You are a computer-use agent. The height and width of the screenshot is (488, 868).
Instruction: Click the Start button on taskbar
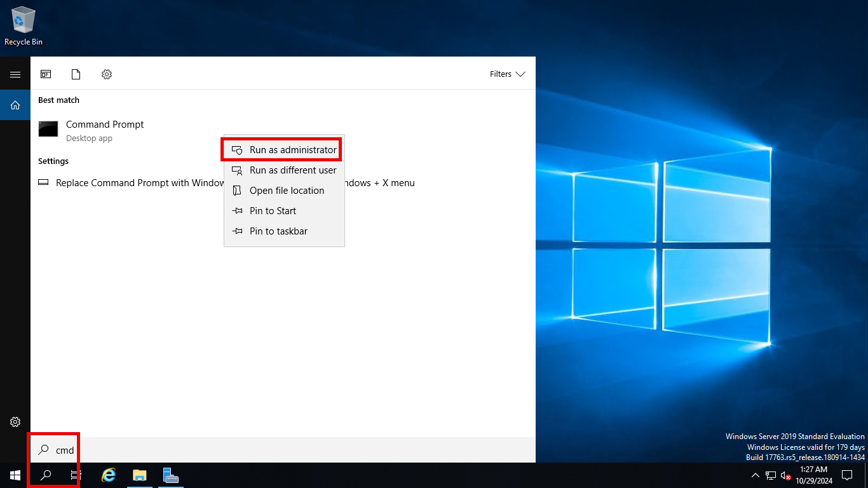(x=15, y=475)
